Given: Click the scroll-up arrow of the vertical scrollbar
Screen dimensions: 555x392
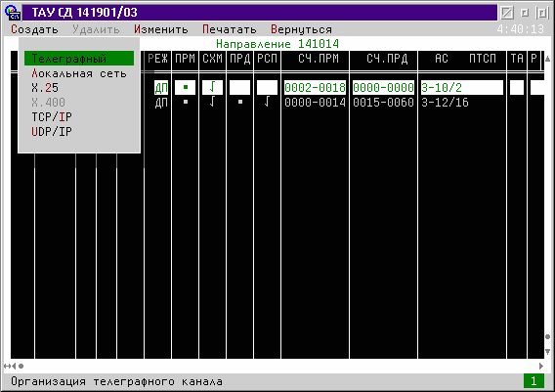Looking at the screenshot, I should (547, 59).
